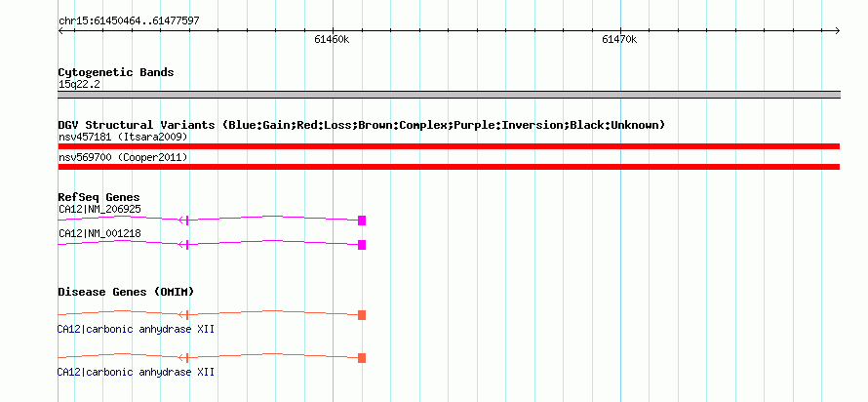Click the left arrowhead of the coordinate ruler

tap(60, 31)
